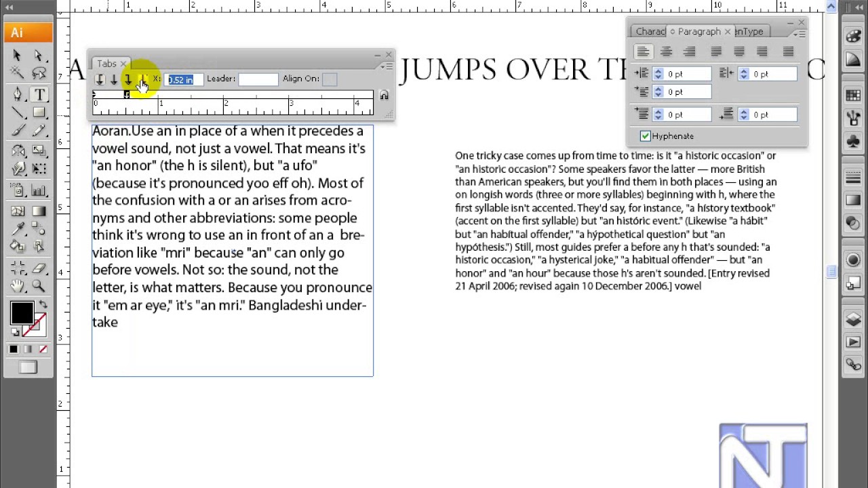Image resolution: width=868 pixels, height=488 pixels.
Task: Swap fill and stroke colors arrow
Action: 43,304
